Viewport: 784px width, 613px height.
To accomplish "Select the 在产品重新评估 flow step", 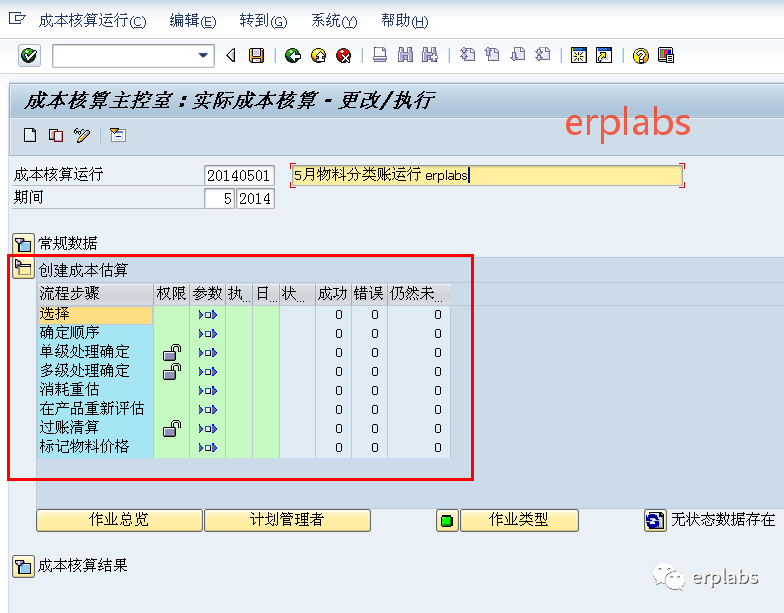I will tap(95, 410).
